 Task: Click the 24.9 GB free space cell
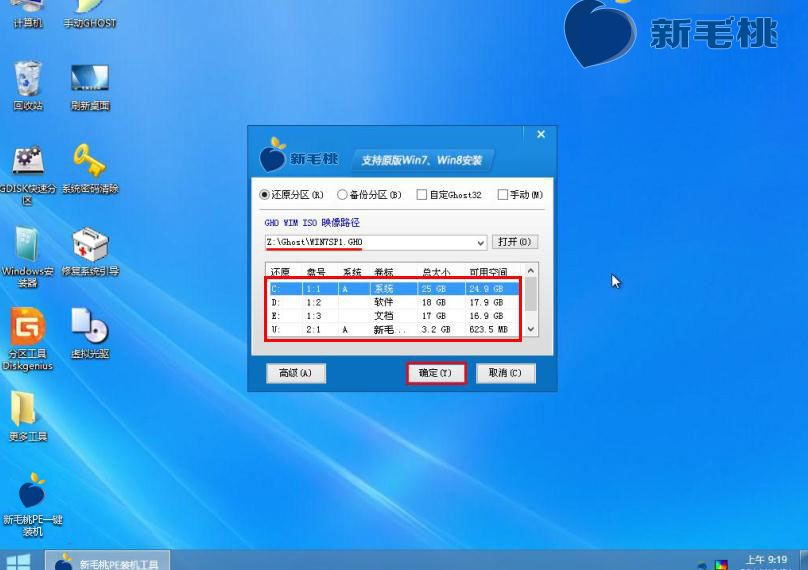click(x=486, y=289)
